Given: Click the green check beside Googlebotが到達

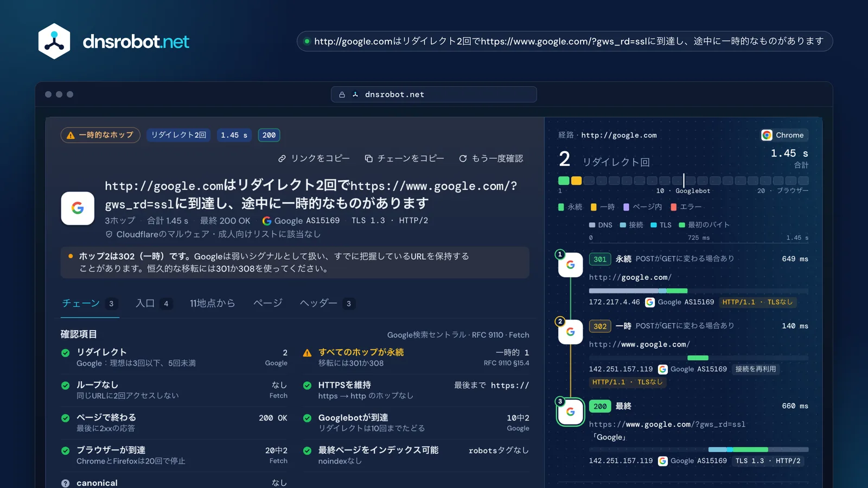Looking at the screenshot, I should (x=307, y=418).
